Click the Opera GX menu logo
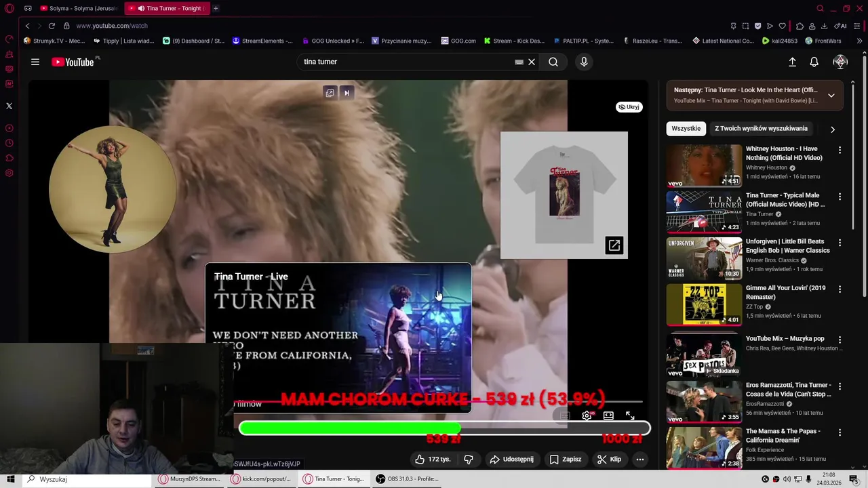This screenshot has height=488, width=868. pos(9,8)
